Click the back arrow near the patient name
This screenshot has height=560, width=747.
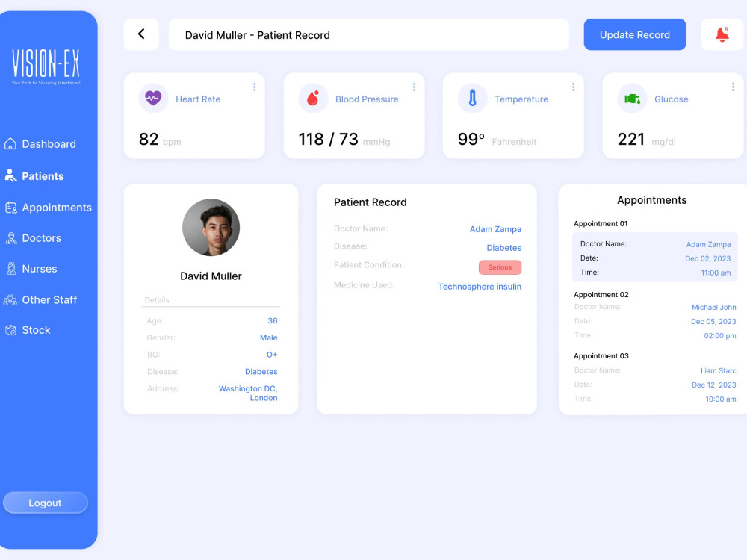coord(141,34)
